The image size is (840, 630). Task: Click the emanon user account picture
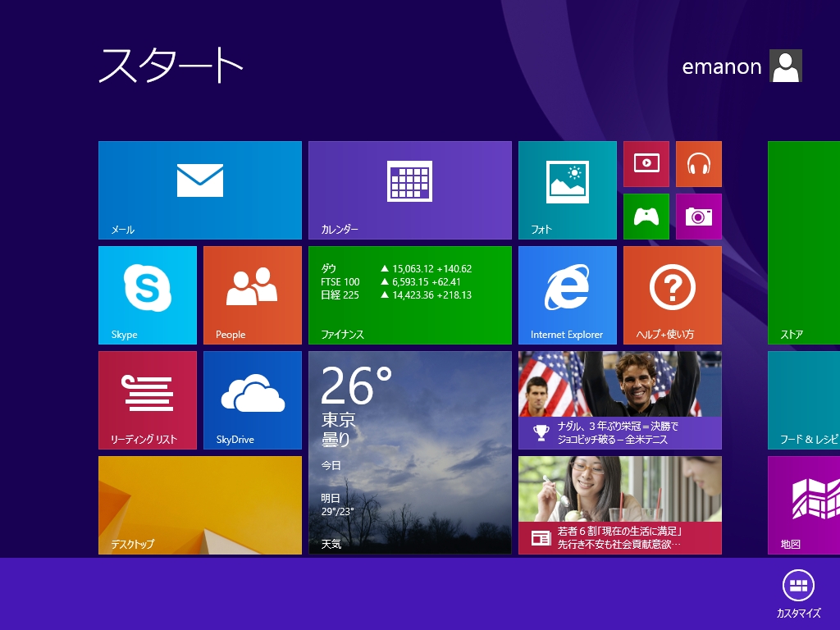click(x=785, y=66)
